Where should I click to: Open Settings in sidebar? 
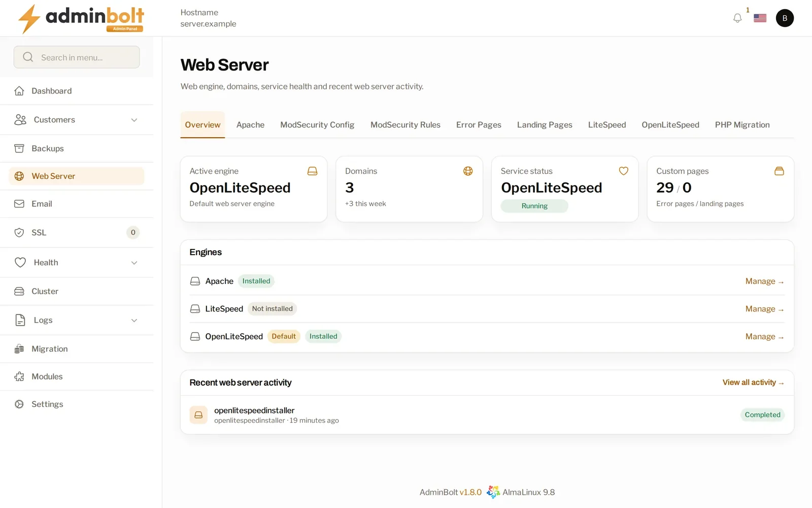click(77, 404)
